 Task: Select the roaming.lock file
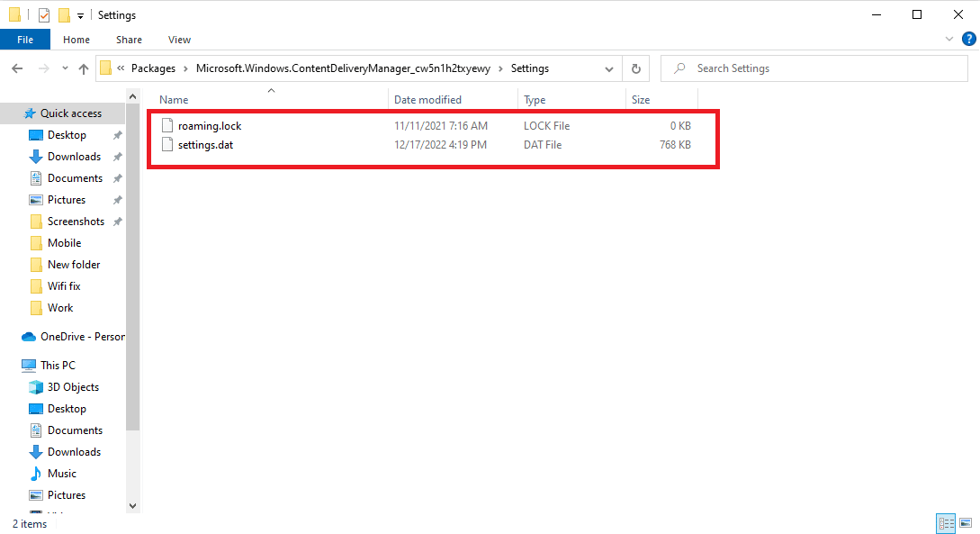click(210, 126)
